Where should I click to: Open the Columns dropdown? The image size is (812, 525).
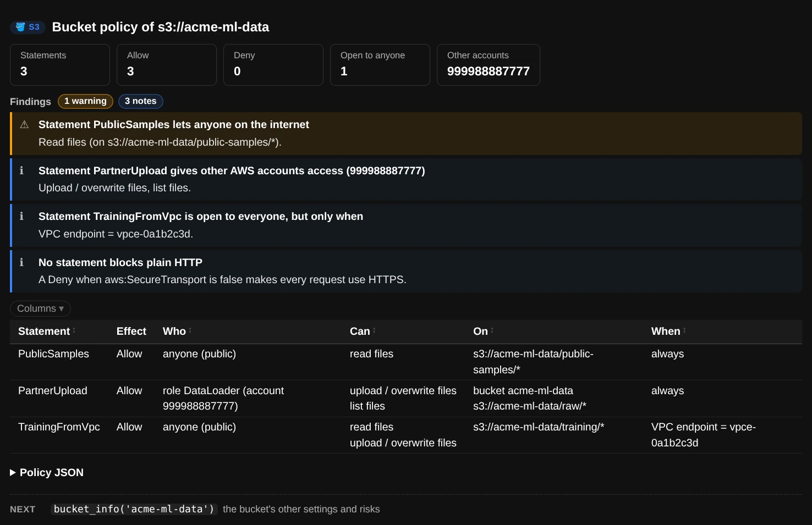[40, 308]
